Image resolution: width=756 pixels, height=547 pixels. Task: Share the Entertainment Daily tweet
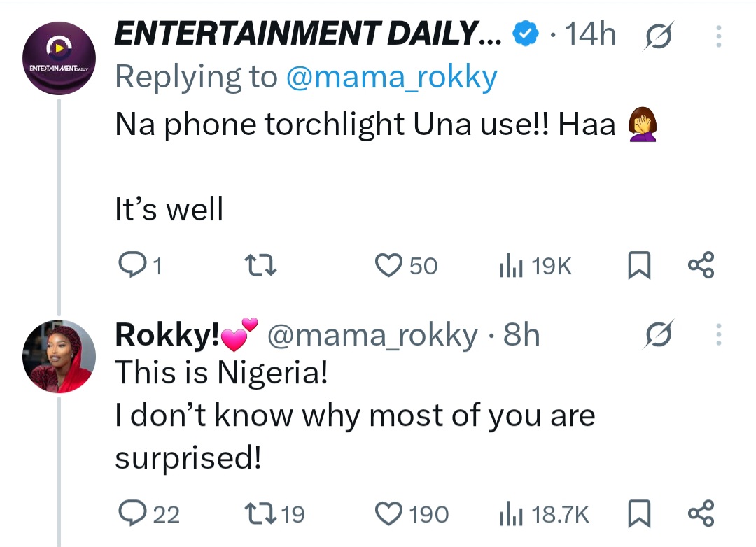pyautogui.click(x=701, y=265)
